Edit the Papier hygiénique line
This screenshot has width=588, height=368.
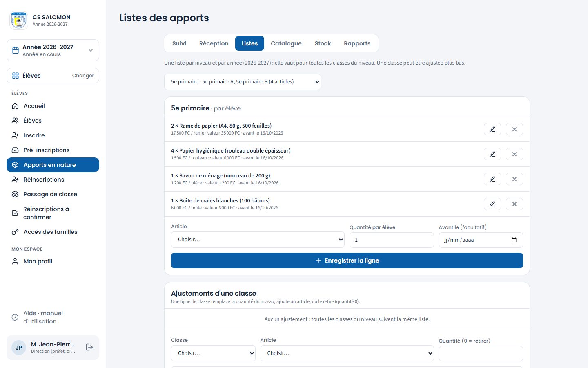[x=492, y=154]
